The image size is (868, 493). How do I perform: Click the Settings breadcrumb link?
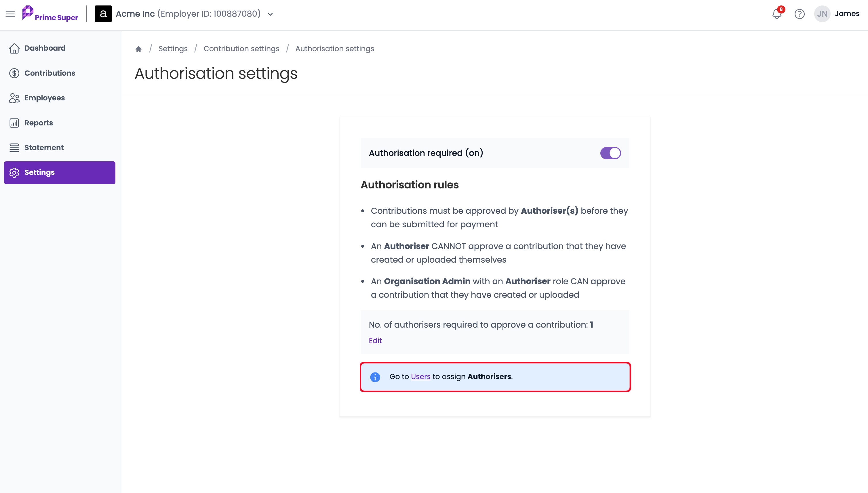[173, 49]
